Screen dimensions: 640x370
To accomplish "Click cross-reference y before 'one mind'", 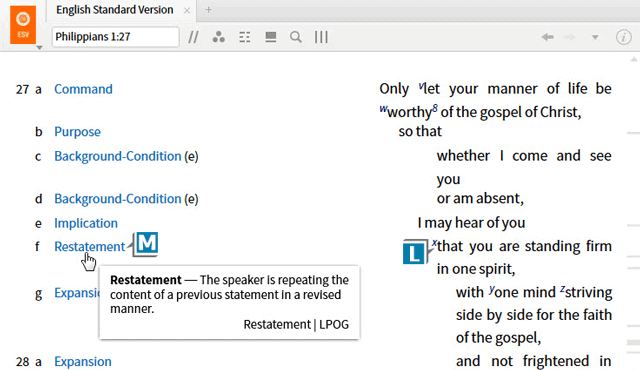I will pos(492,289).
